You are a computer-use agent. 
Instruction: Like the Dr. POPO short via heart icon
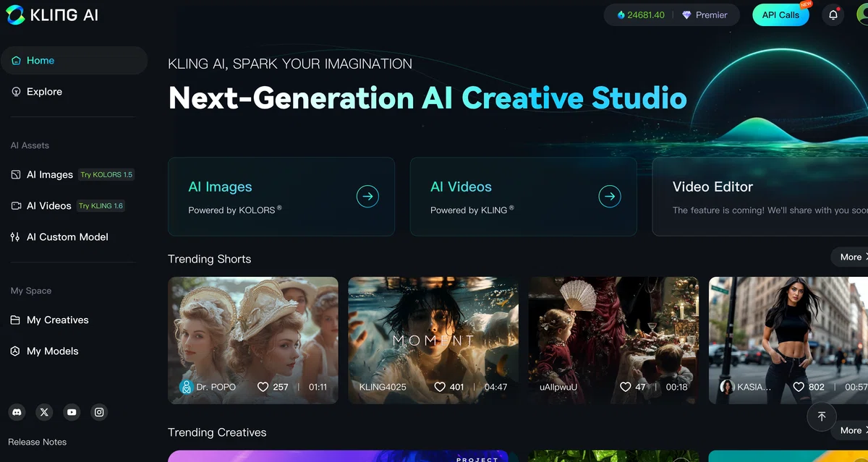[263, 387]
